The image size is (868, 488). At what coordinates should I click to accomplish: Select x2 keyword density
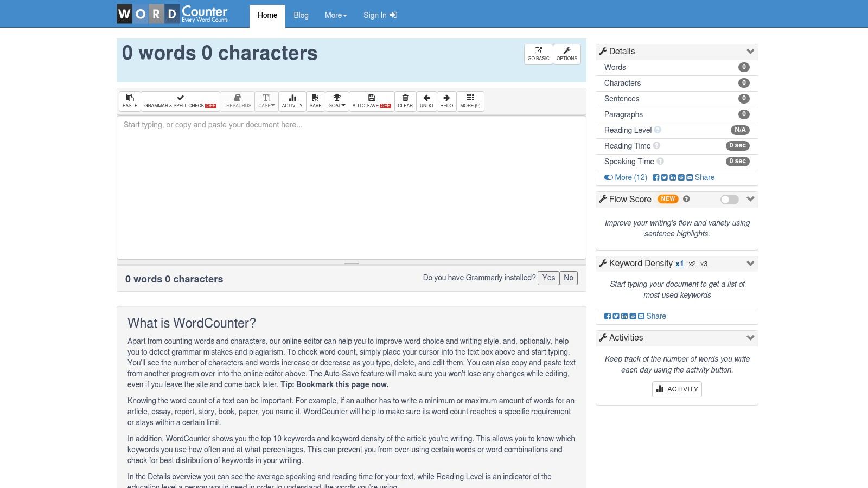[x=692, y=264]
